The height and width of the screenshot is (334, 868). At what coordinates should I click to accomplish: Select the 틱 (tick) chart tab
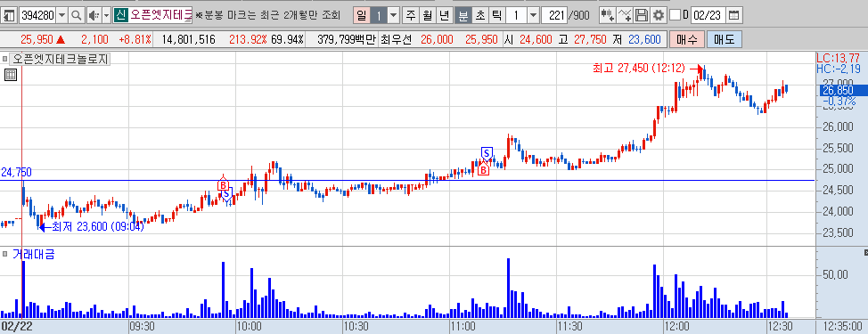(x=496, y=15)
